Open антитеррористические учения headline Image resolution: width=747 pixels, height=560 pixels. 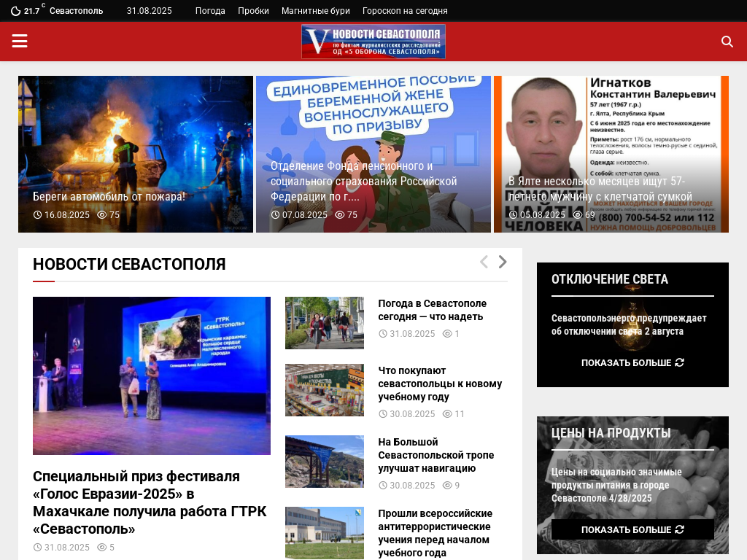click(436, 533)
